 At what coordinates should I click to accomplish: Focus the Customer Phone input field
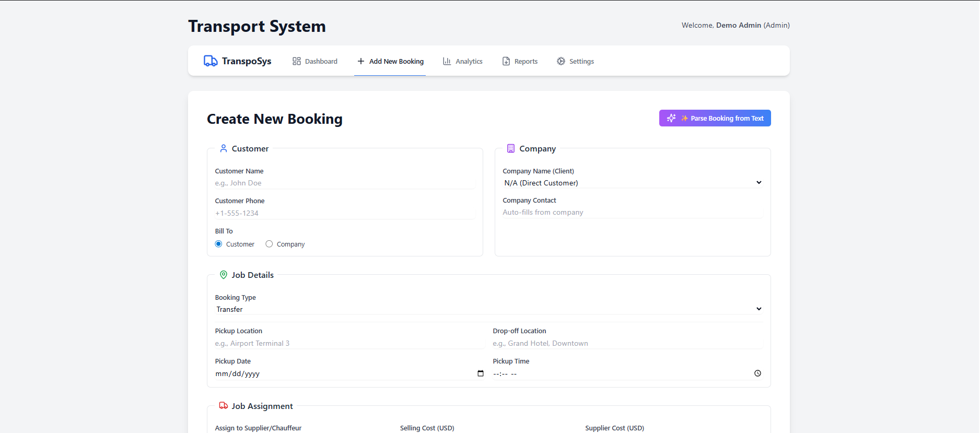click(345, 213)
